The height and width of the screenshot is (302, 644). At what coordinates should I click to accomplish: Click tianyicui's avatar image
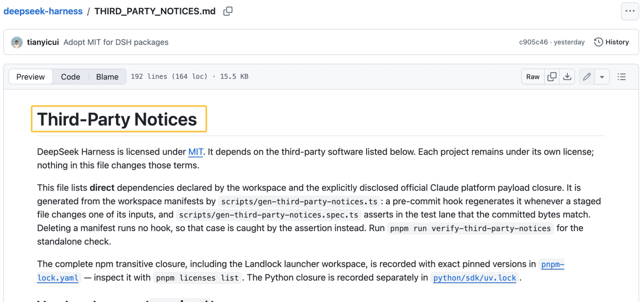point(17,42)
